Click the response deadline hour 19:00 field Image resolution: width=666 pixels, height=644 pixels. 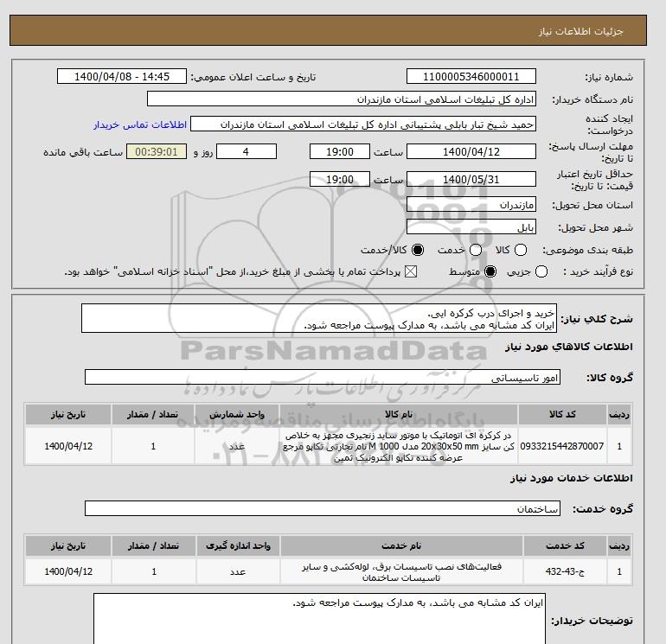340,151
